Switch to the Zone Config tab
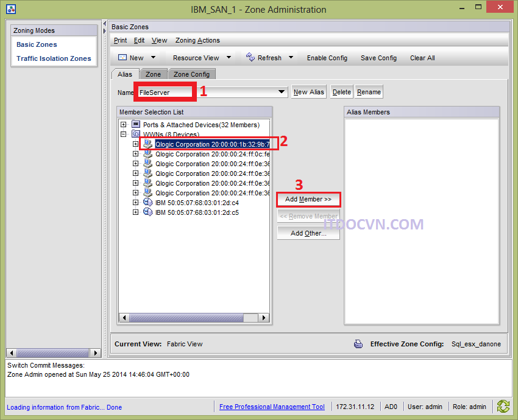518x420 pixels. pos(191,74)
